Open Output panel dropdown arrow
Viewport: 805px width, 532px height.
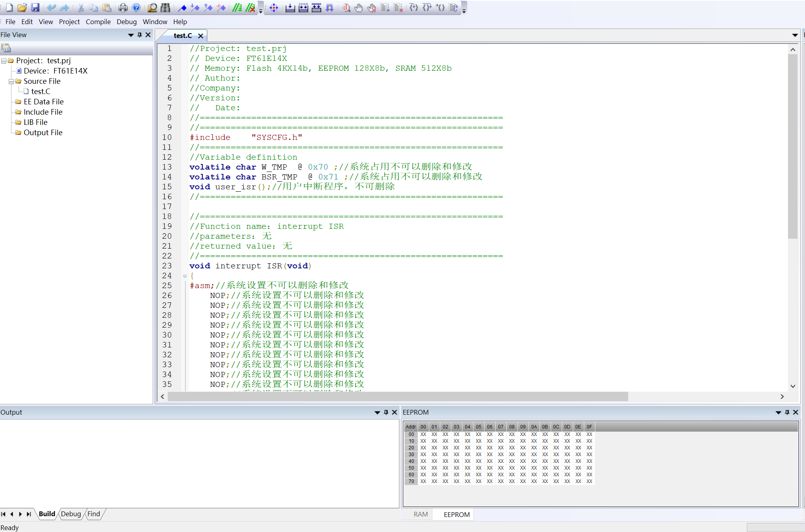[377, 413]
